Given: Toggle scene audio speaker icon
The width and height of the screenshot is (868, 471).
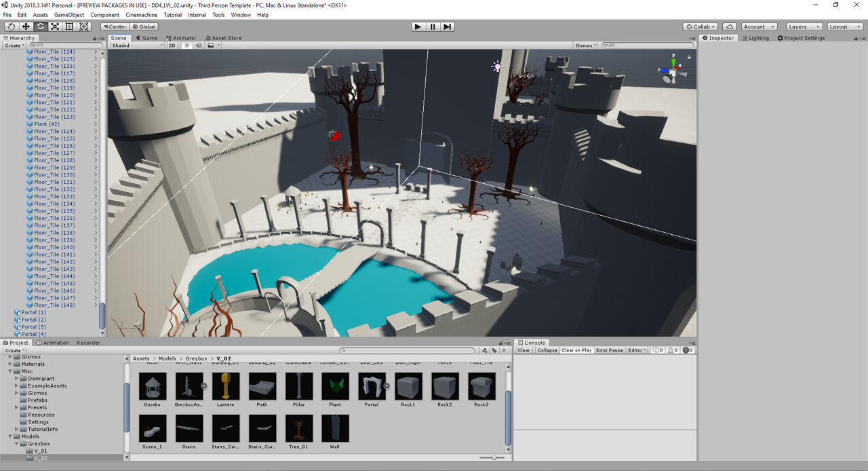Looking at the screenshot, I should tap(199, 45).
